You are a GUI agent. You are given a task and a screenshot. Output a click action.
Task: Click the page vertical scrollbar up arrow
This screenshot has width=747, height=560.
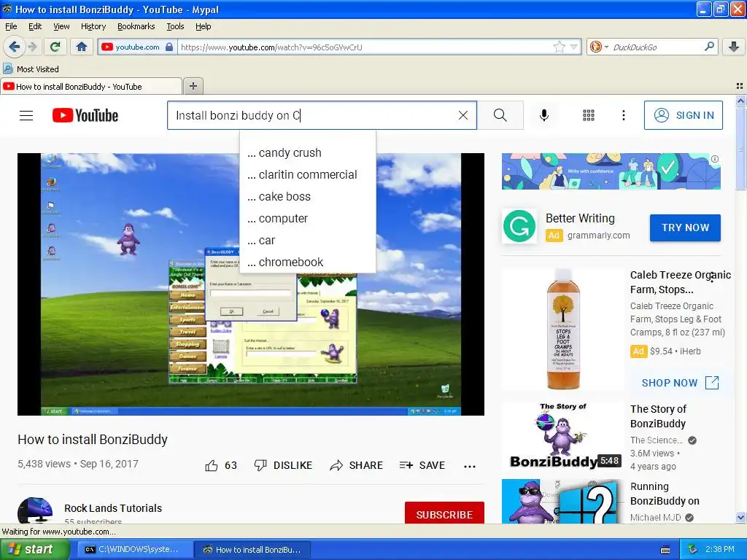click(740, 101)
